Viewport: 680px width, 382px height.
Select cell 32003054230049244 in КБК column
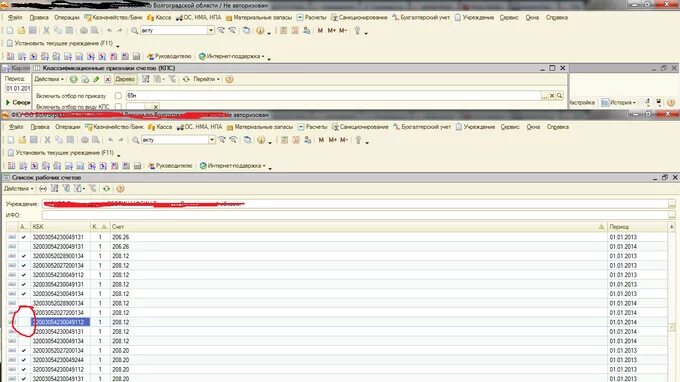60,360
